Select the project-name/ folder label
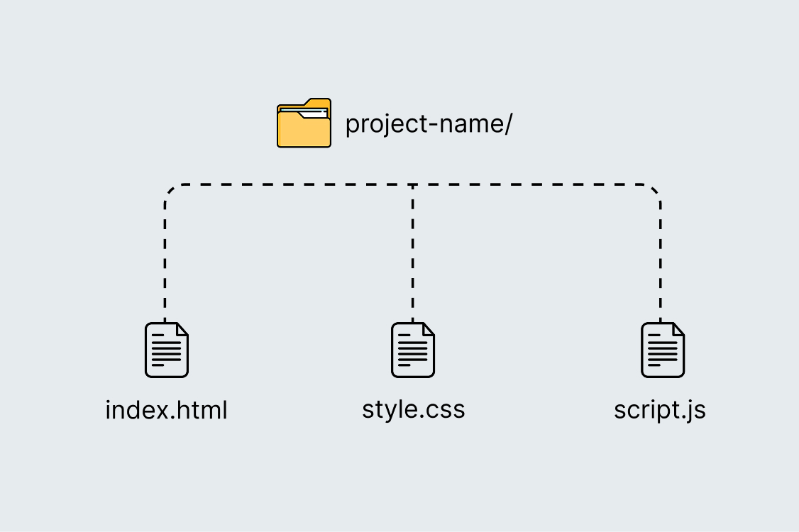The width and height of the screenshot is (799, 532). pyautogui.click(x=429, y=124)
